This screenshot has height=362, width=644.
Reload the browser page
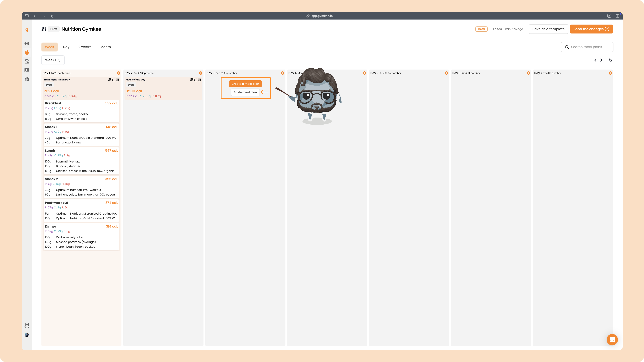click(53, 16)
